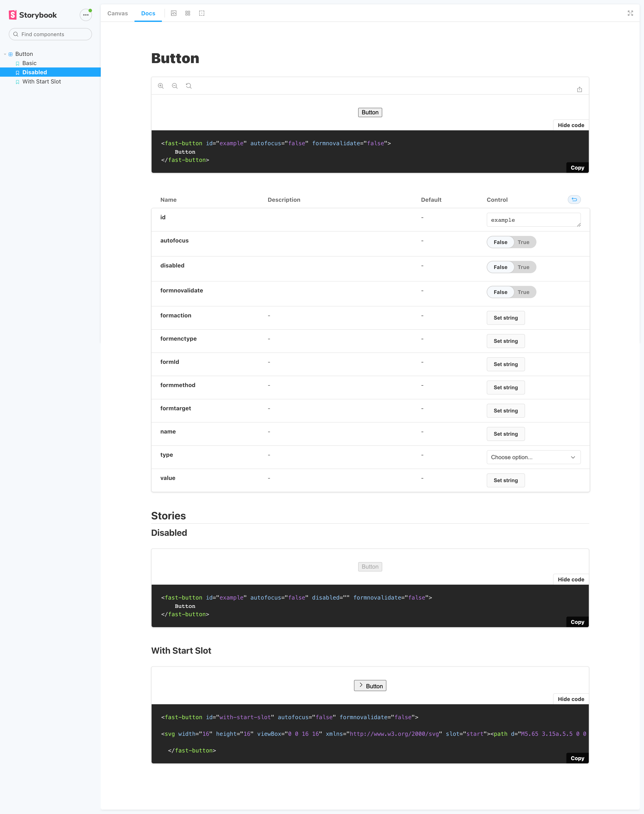The width and height of the screenshot is (644, 814).
Task: Open the Storybook ellipsis menu
Action: pos(86,15)
